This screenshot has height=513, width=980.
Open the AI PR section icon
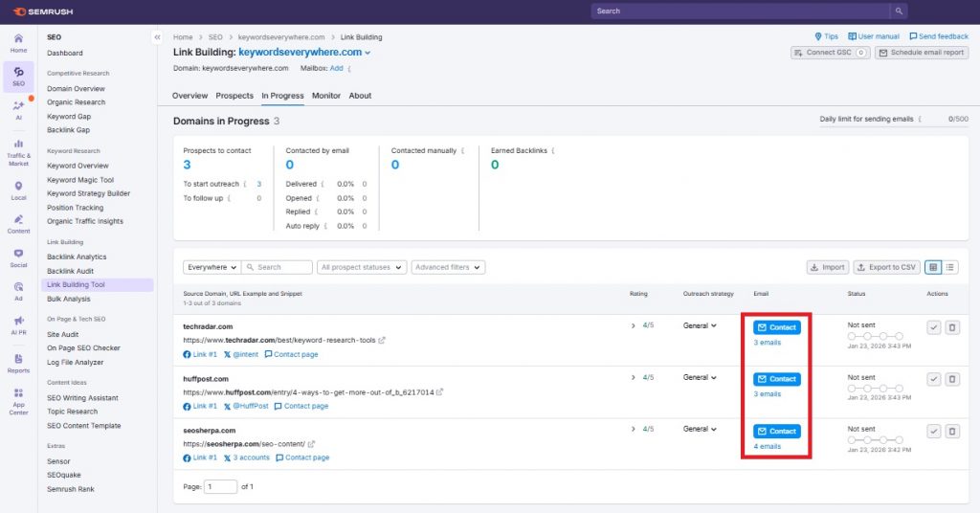(19, 325)
